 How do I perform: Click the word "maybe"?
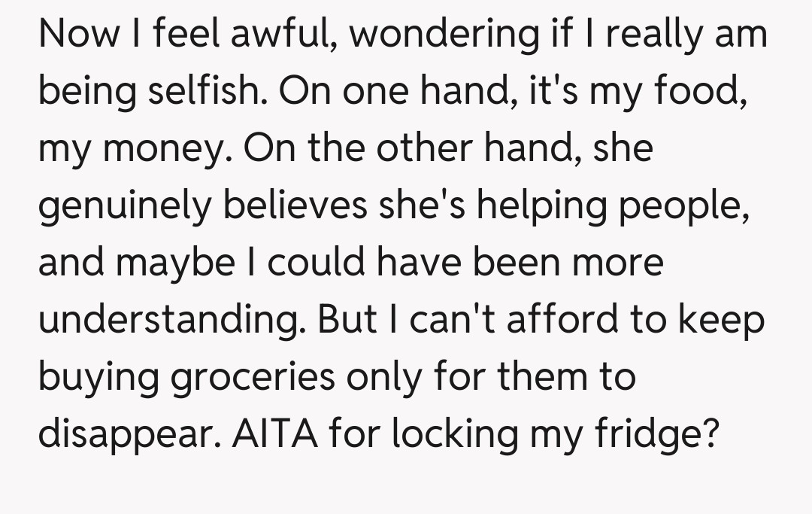click(174, 263)
